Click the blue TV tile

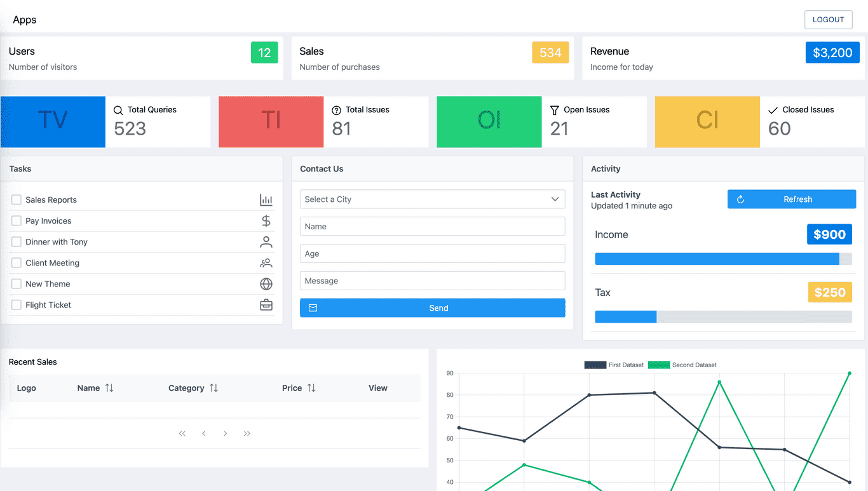point(53,122)
